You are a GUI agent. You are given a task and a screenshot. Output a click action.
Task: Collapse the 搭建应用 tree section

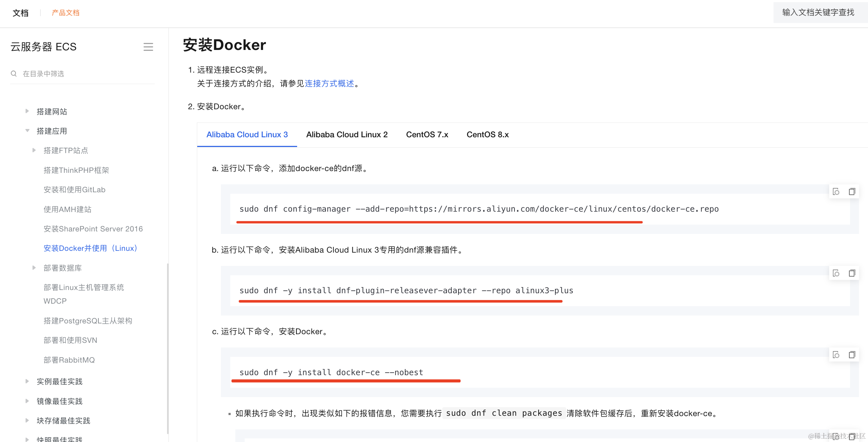[27, 131]
